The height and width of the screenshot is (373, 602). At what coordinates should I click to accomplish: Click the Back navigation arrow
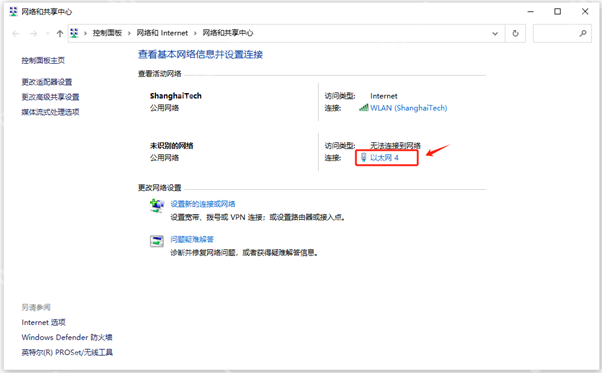pyautogui.click(x=16, y=34)
